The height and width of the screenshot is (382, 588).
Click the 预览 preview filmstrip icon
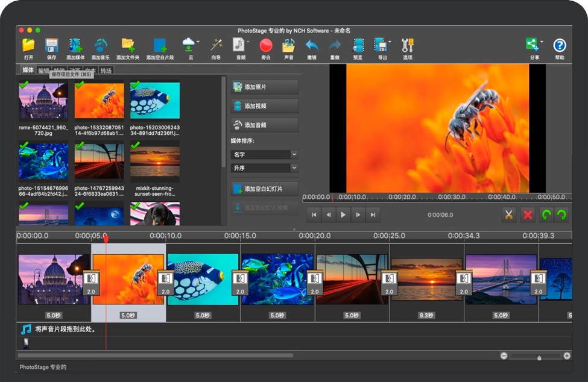pyautogui.click(x=358, y=46)
